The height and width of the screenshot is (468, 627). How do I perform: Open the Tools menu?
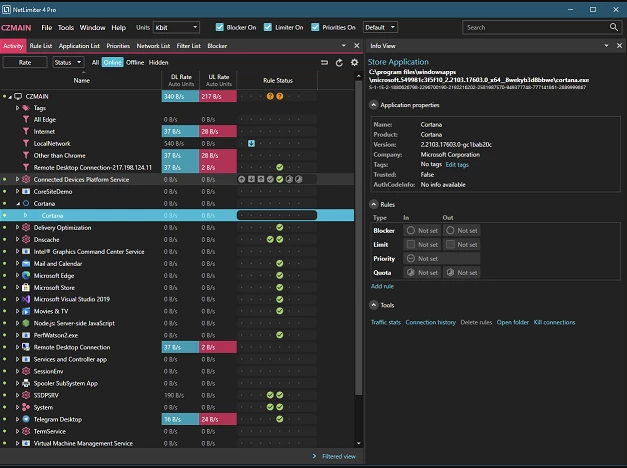(66, 27)
